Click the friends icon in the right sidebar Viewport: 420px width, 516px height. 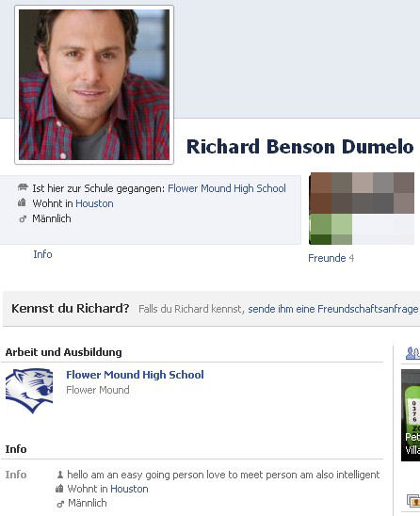(412, 353)
